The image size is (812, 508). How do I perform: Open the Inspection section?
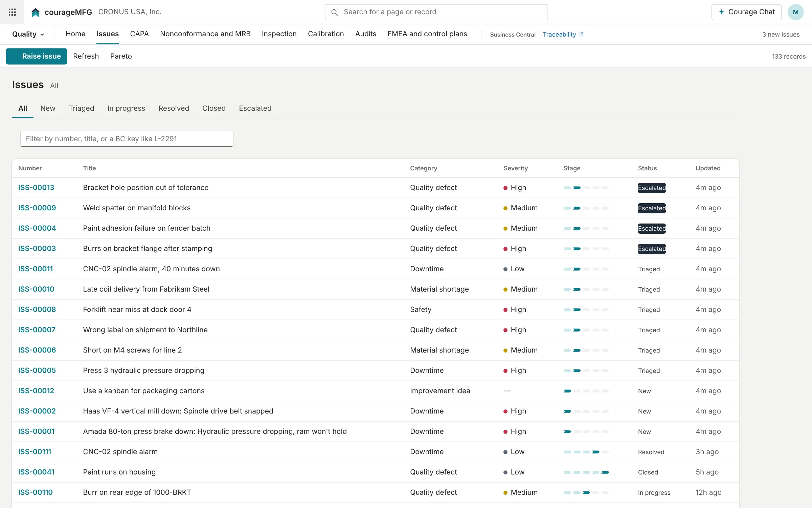pos(279,34)
